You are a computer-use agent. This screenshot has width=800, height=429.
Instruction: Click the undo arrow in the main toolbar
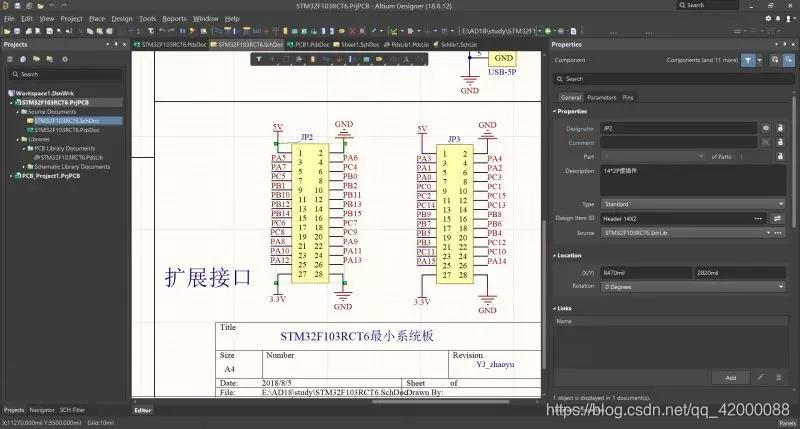coord(162,31)
